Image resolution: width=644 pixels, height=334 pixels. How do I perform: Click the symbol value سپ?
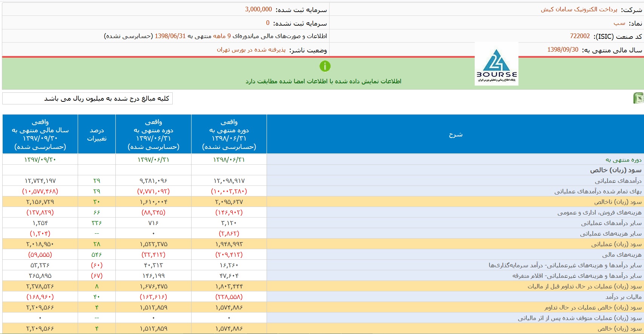coord(619,23)
